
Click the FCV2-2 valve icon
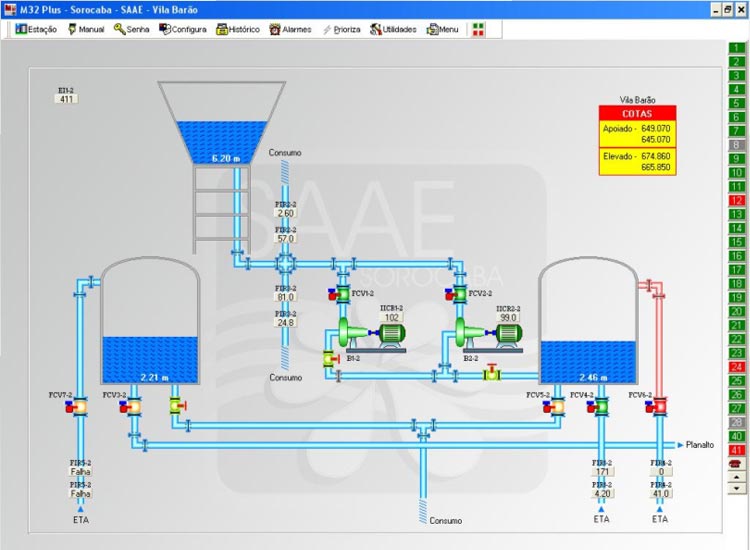(x=457, y=294)
